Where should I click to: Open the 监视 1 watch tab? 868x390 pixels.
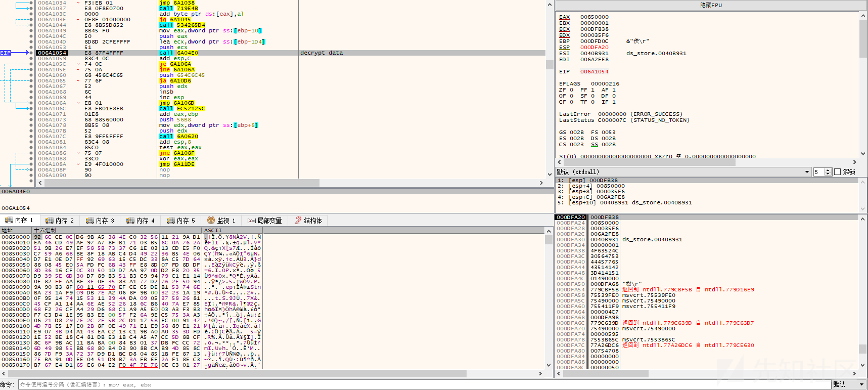pyautogui.click(x=221, y=221)
